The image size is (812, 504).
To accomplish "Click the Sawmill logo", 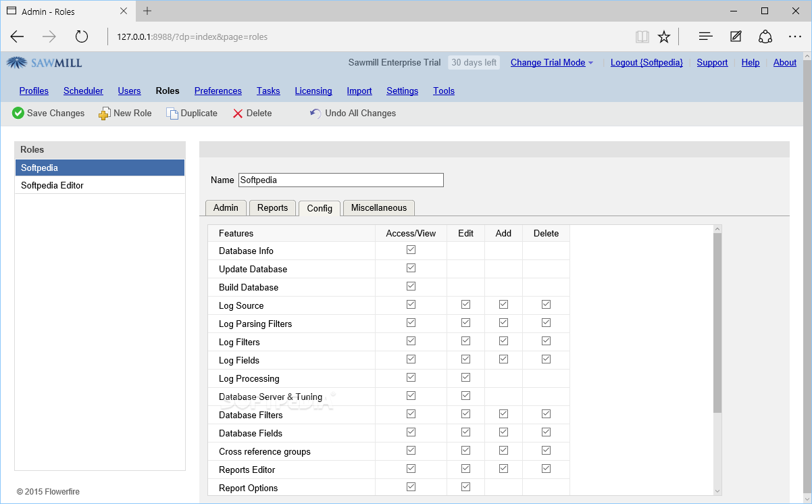I will (x=45, y=63).
